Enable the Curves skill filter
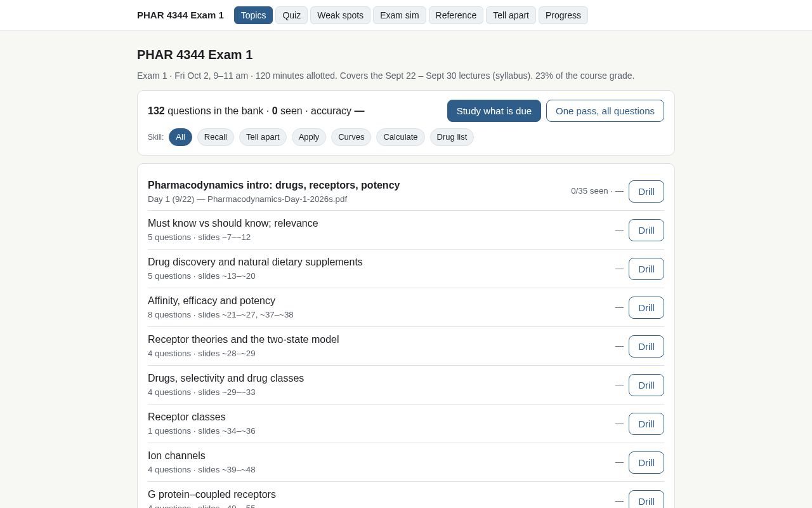Screen dimensions: 812x508 pyautogui.click(x=351, y=137)
